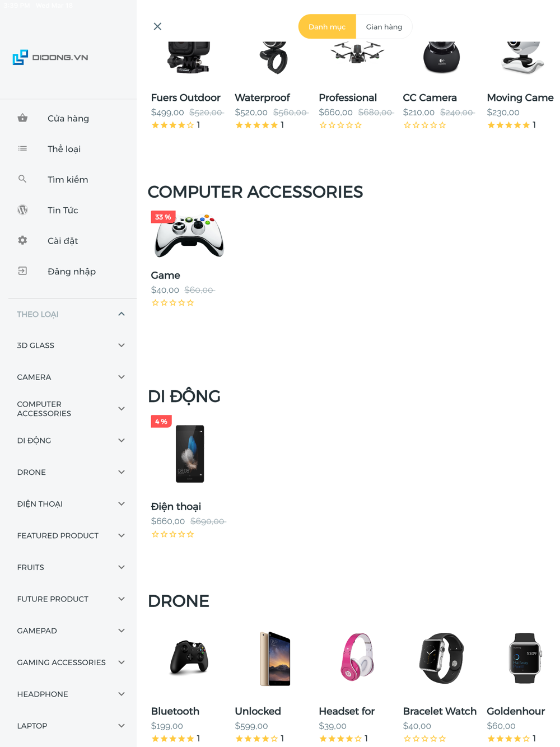This screenshot has width=560, height=747.
Task: Click the pink Headset product thumbnail
Action: click(357, 658)
